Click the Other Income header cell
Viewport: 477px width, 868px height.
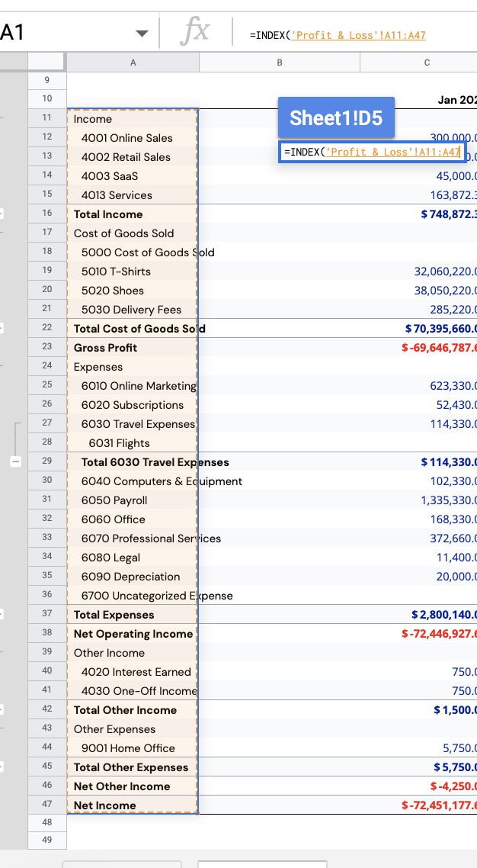pos(133,653)
